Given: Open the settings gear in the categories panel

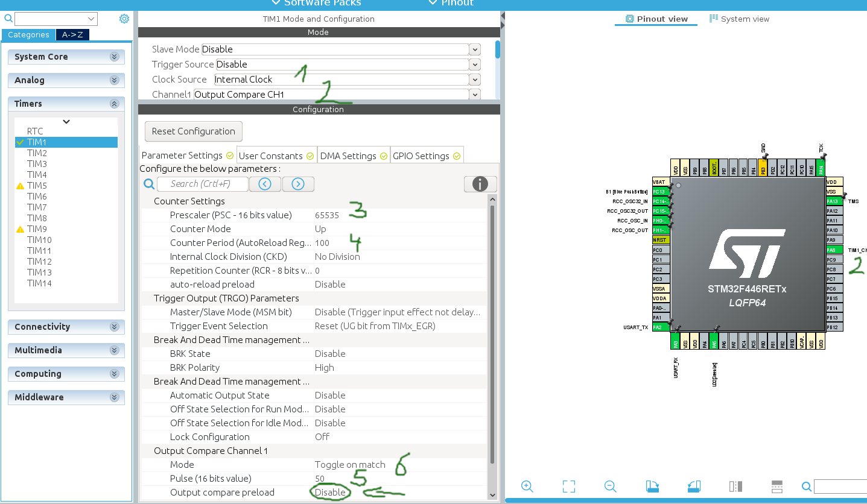Looking at the screenshot, I should [124, 19].
